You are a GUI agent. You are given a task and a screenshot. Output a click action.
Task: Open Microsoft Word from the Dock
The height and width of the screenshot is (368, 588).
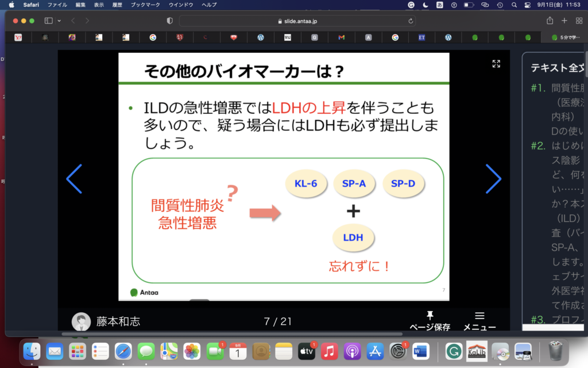420,350
